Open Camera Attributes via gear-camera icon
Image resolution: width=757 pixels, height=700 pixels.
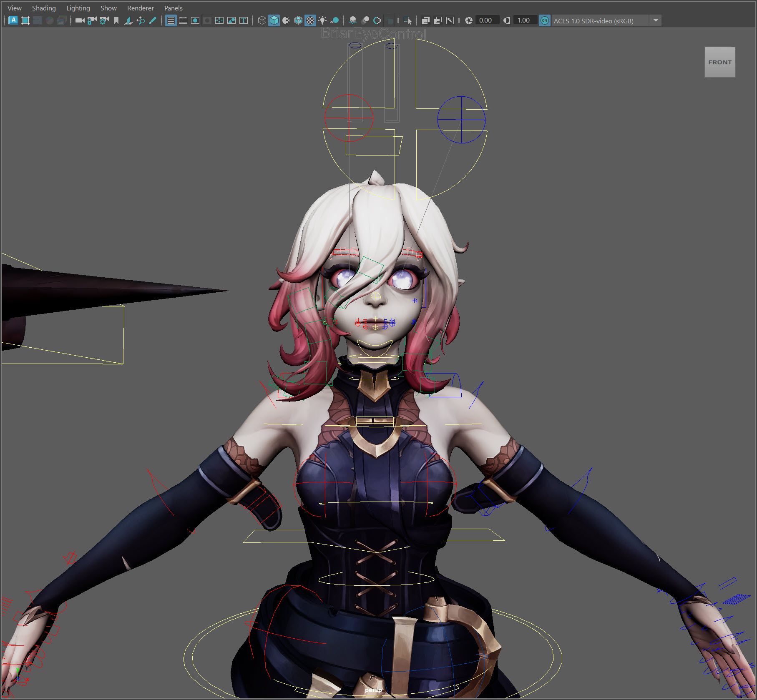tap(104, 20)
